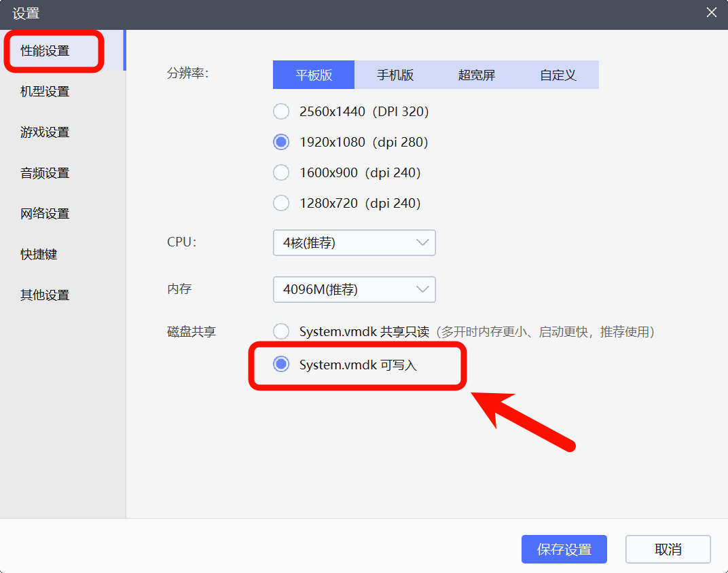The width and height of the screenshot is (728, 573).
Task: Pick the 1280x720 (dpi 240) resolution
Action: (281, 203)
